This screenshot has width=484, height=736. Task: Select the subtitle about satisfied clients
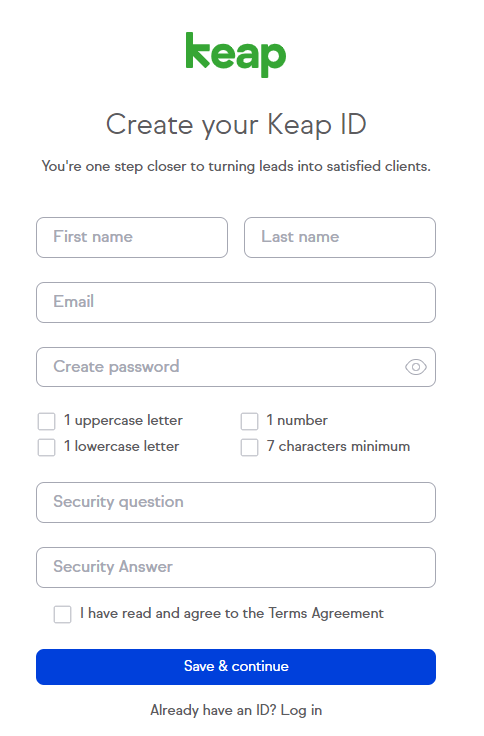click(236, 166)
